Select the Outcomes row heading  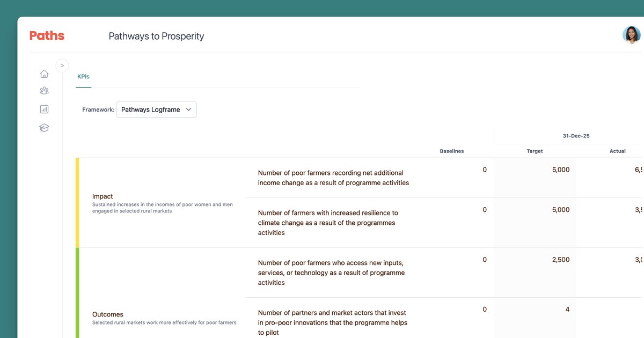click(x=107, y=314)
